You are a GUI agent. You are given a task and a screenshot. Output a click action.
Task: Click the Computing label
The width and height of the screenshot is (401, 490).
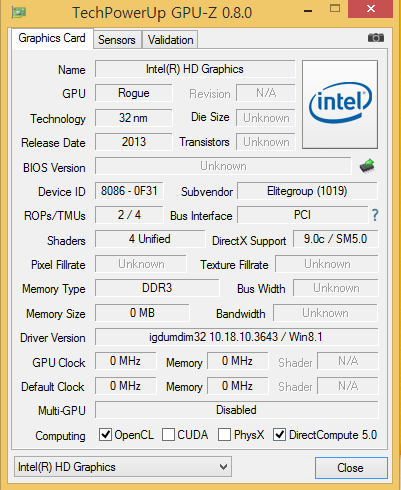[60, 436]
